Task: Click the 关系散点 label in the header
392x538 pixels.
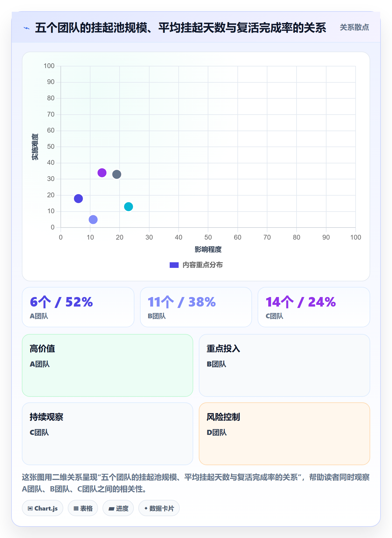Action: coord(354,27)
